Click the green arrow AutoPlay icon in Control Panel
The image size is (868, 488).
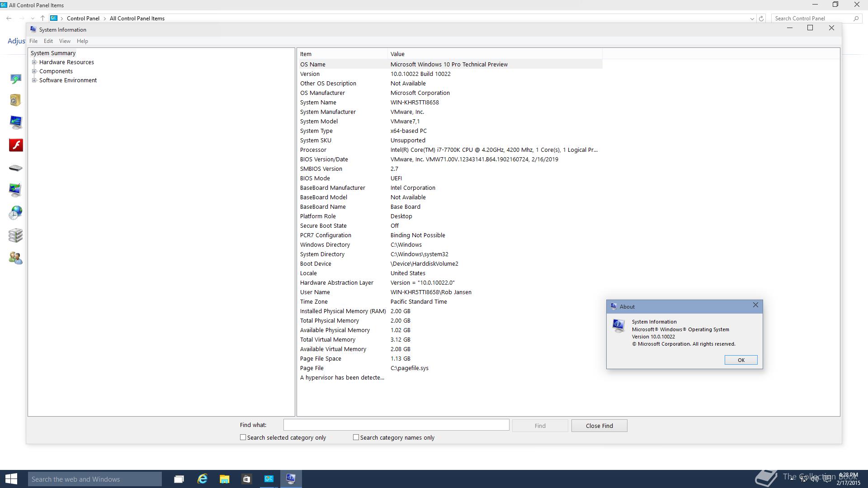coord(15,79)
